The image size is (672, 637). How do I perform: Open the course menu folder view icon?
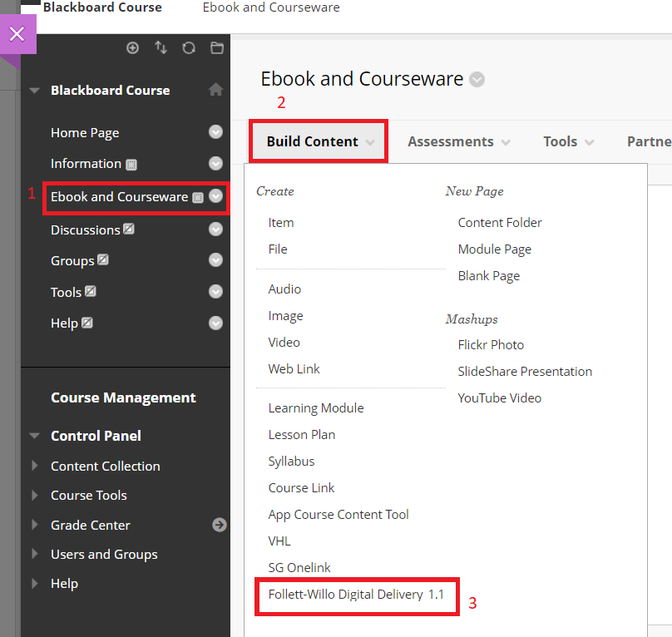tap(217, 47)
